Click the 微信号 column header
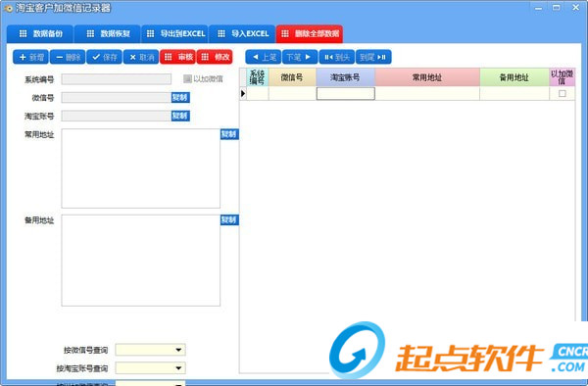588x386 pixels. 292,77
